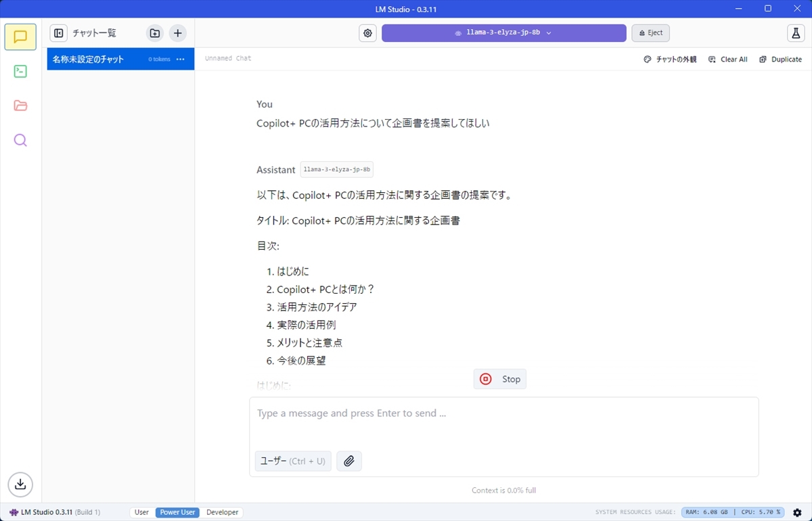Clear All messages in chat

tap(728, 60)
